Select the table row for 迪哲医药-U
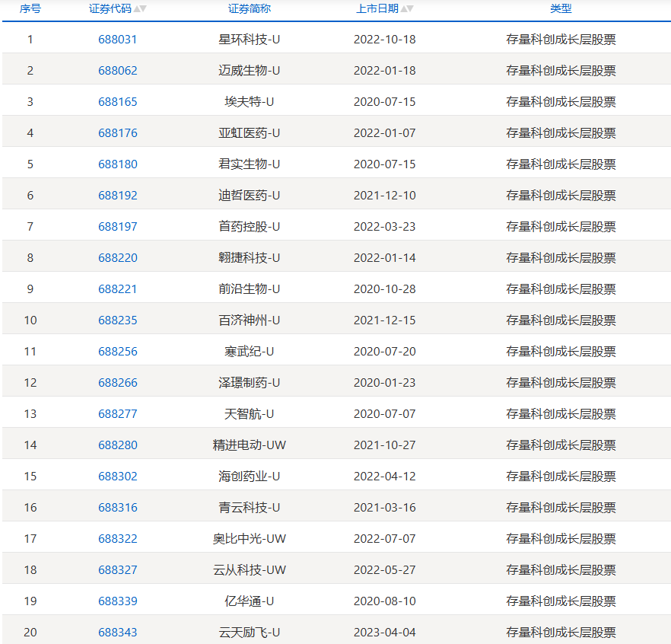671x644 pixels. 335,195
